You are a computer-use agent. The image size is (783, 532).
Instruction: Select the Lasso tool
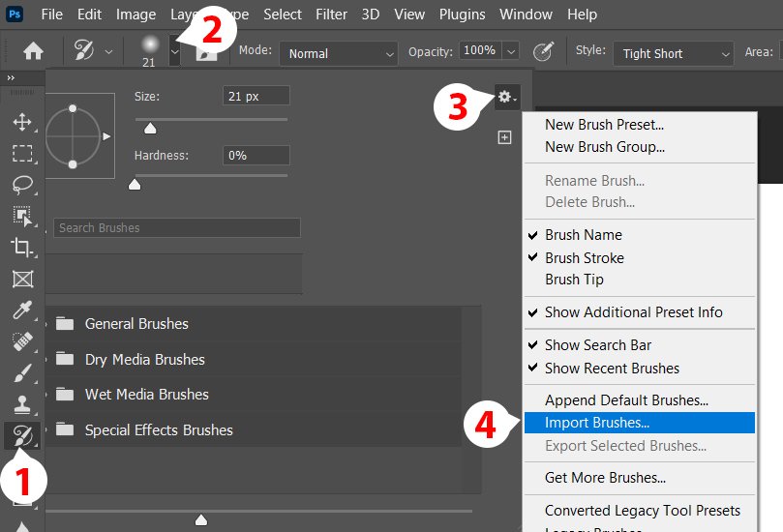pyautogui.click(x=22, y=184)
